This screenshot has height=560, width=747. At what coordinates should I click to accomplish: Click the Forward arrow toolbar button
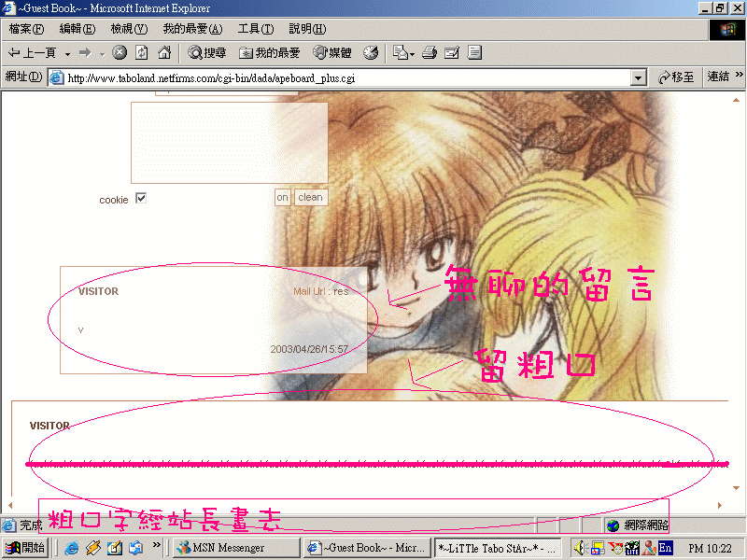(85, 53)
